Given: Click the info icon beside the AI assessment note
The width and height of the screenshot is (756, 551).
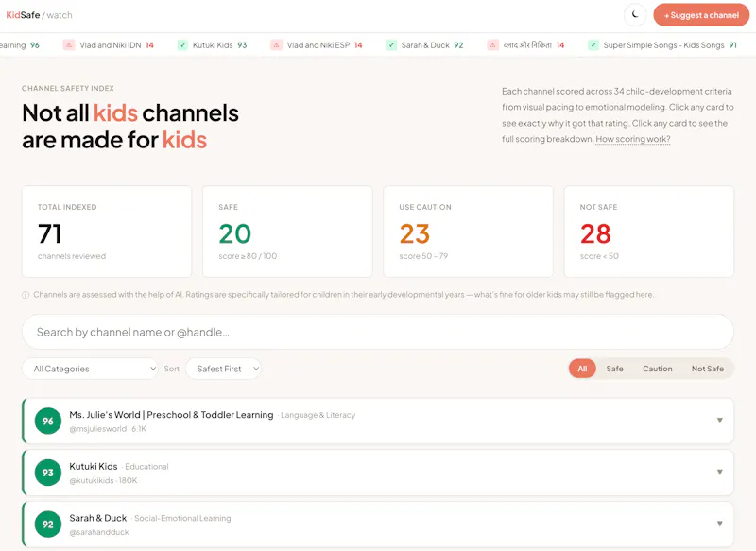Looking at the screenshot, I should coord(26,295).
